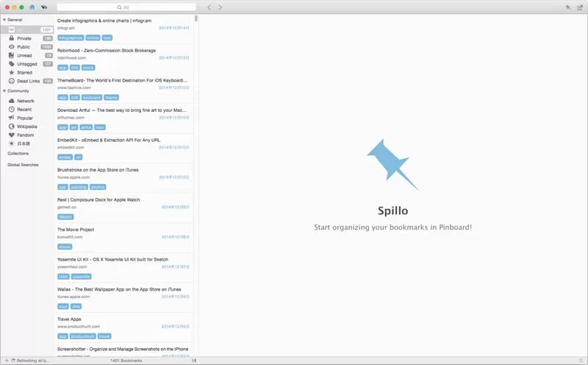Click the 日本語 sun icon

pos(12,143)
